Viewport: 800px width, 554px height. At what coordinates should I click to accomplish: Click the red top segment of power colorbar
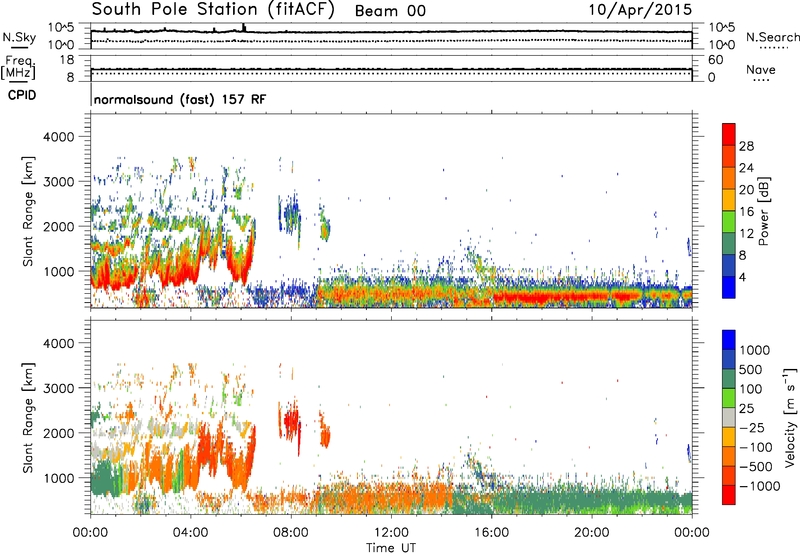click(x=729, y=134)
